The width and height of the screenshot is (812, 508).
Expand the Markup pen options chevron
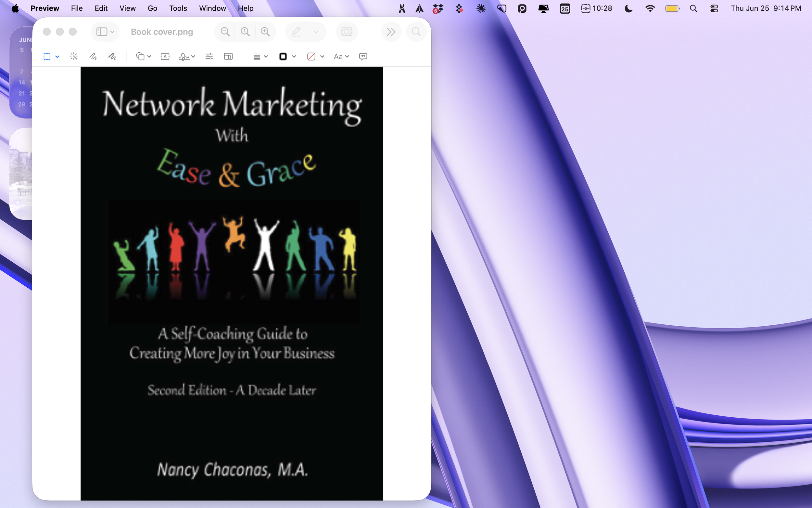tap(316, 32)
